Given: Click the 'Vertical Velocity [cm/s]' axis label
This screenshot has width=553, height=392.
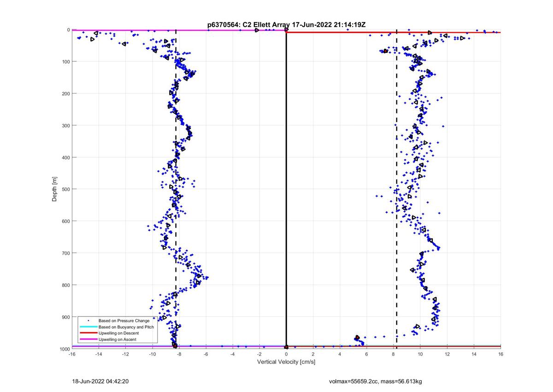Looking at the screenshot, I should [x=286, y=362].
